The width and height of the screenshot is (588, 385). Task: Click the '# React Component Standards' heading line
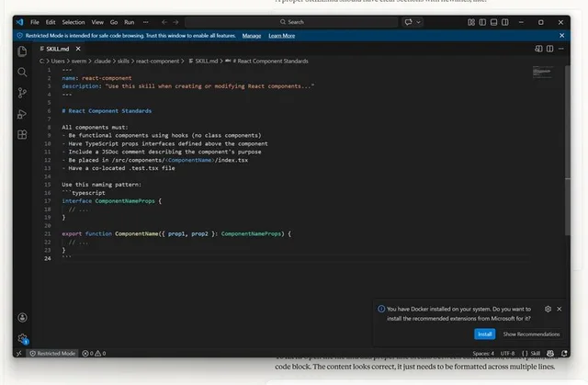[107, 111]
